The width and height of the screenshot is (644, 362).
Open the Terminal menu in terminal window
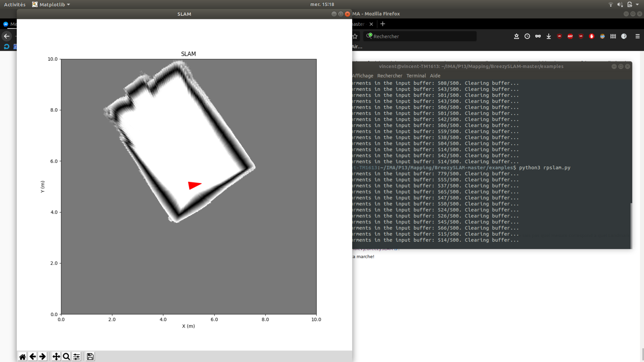click(416, 76)
